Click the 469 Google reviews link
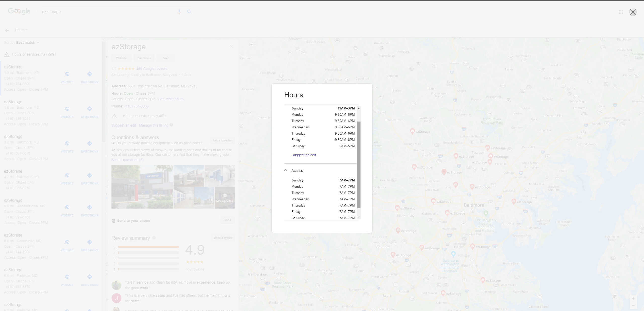Screen dimensions: 644x311 (x=151, y=69)
